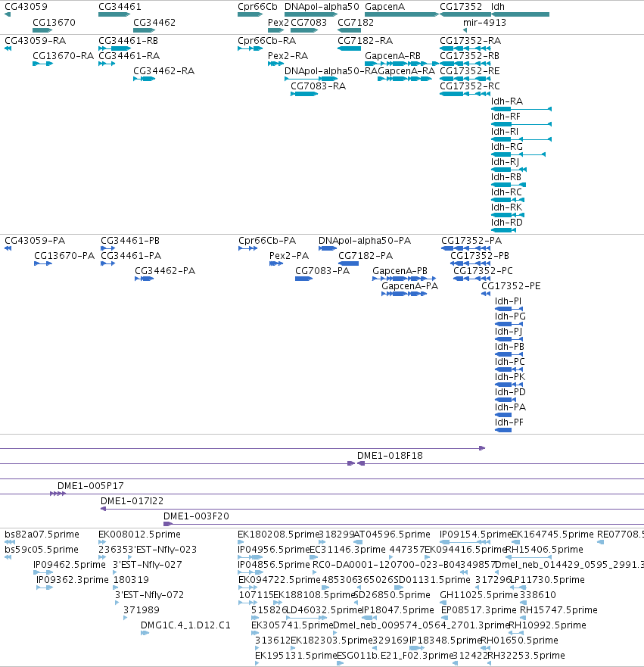644x667 pixels.
Task: Select the DMG1C.4_1.D12.C1 EST glyph
Action: pyautogui.click(x=145, y=633)
